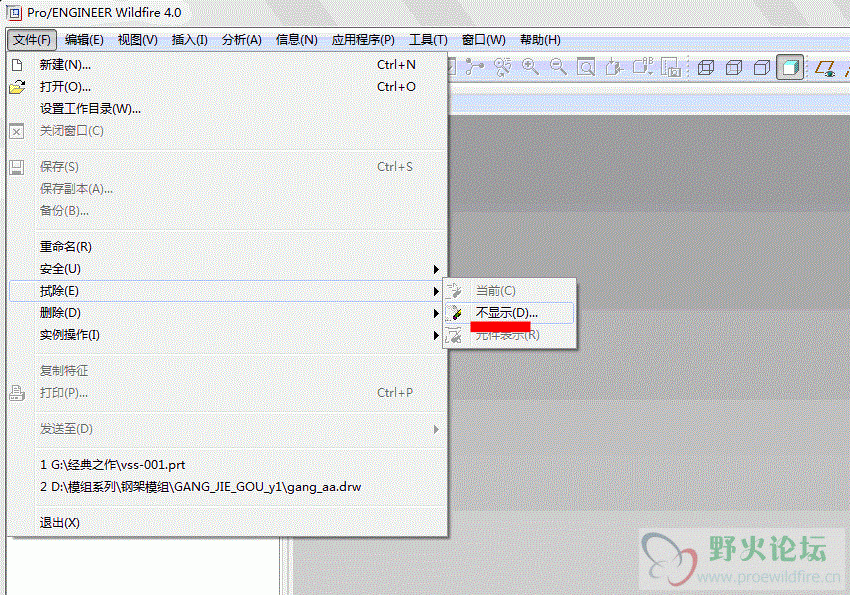850x595 pixels.
Task: Open the 窗口(W) menu
Action: coord(484,40)
